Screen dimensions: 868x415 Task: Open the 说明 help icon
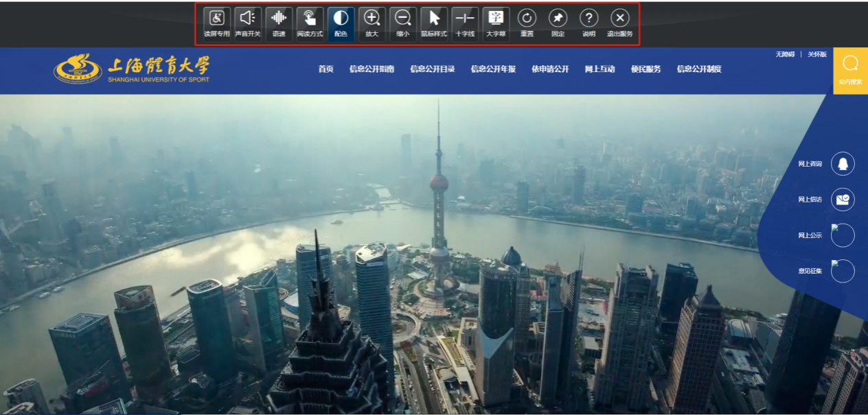coord(589,23)
